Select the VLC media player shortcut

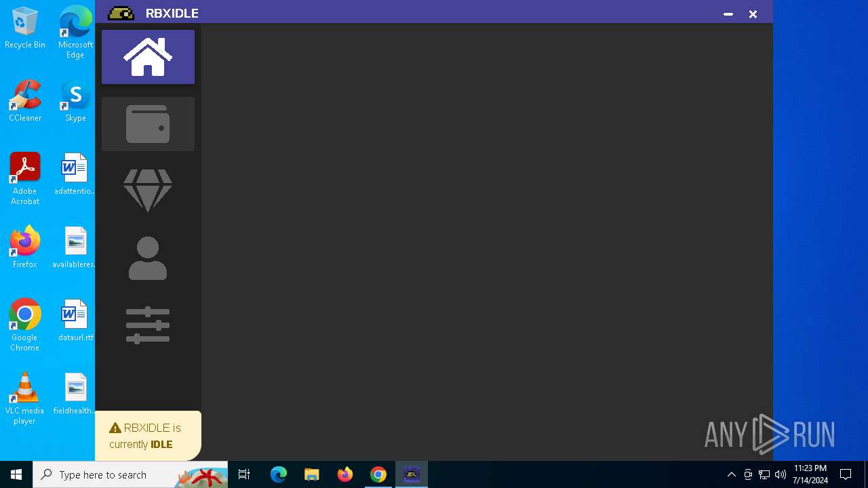[25, 399]
